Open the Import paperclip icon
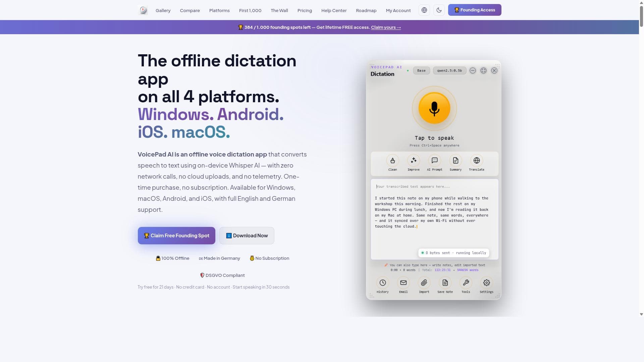The width and height of the screenshot is (644, 362). coord(424,283)
